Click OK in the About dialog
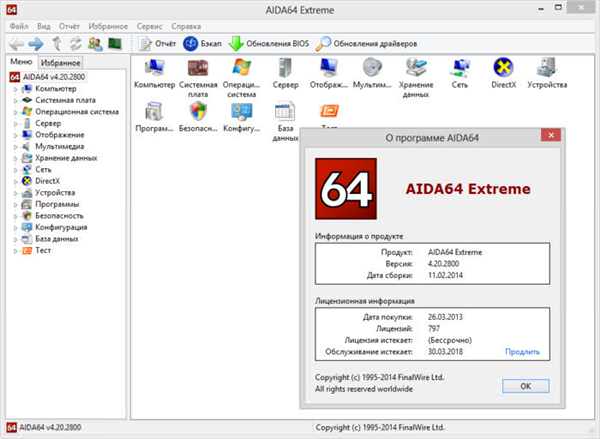Viewport: 600px width, 439px height. click(x=526, y=386)
